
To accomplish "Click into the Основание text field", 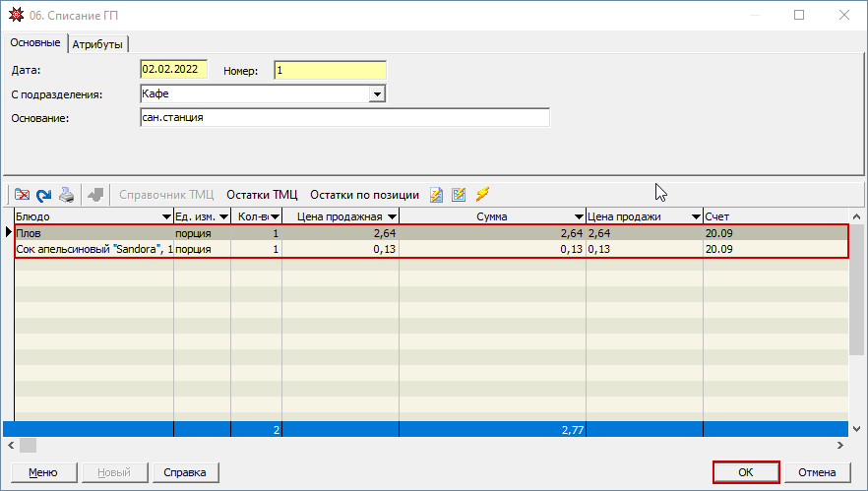I will [x=344, y=117].
